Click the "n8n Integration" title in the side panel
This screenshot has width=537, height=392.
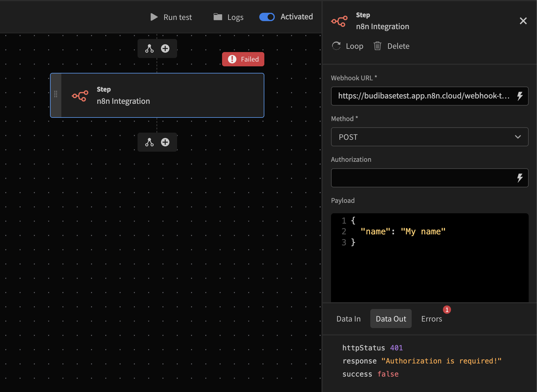coord(383,26)
